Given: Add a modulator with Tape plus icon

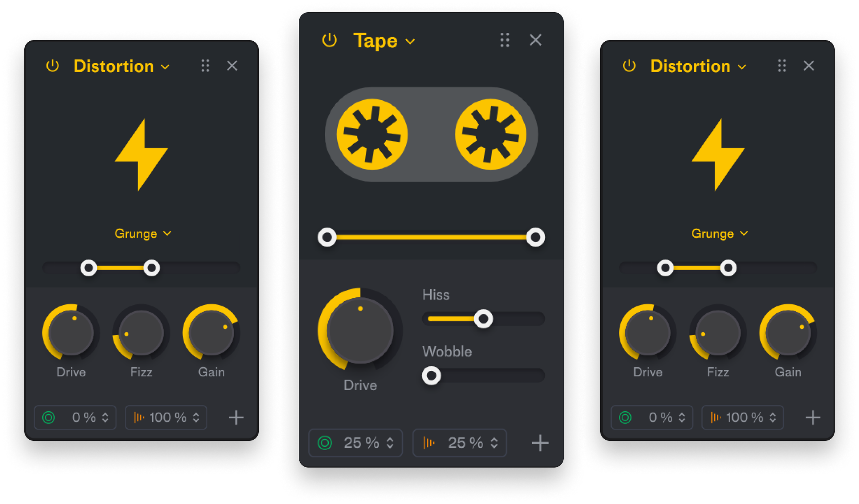Looking at the screenshot, I should pyautogui.click(x=540, y=443).
